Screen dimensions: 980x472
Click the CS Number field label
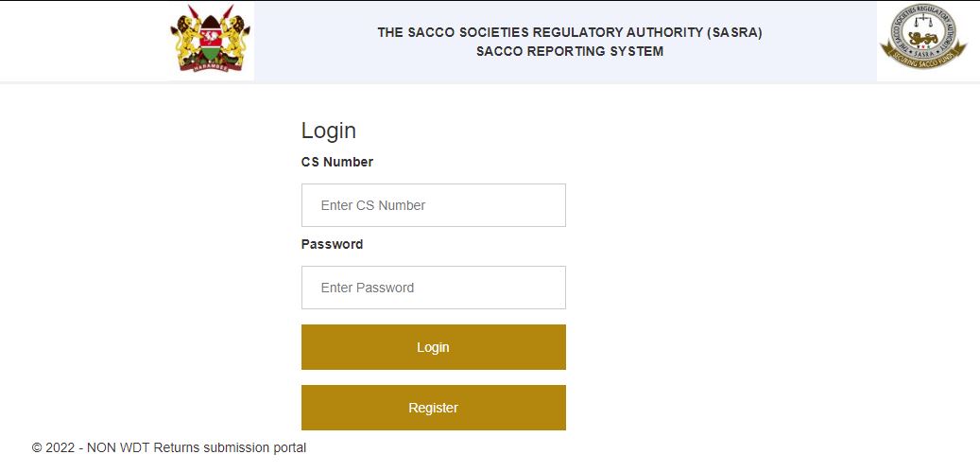(336, 162)
